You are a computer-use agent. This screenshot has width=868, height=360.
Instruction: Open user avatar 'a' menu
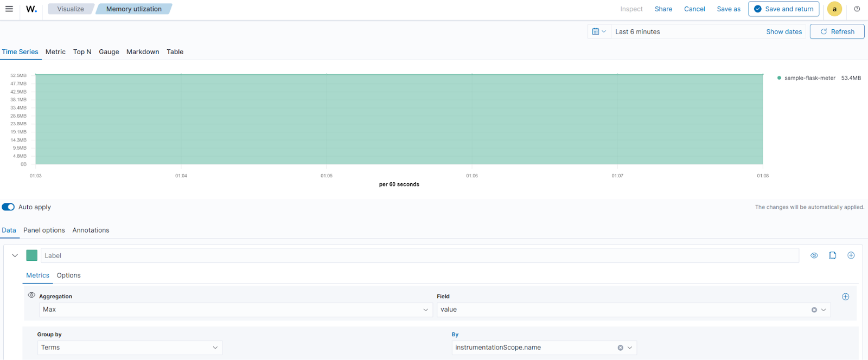click(x=834, y=9)
